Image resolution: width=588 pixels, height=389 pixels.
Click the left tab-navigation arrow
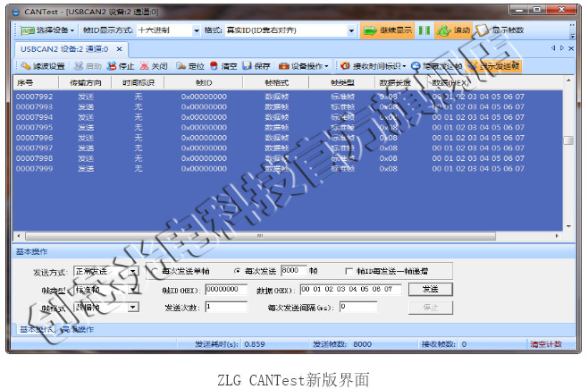[x=553, y=48]
